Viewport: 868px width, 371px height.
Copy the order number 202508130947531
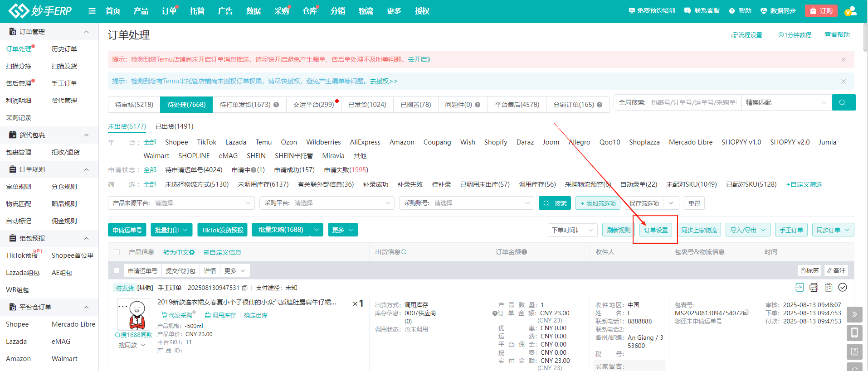coord(245,288)
